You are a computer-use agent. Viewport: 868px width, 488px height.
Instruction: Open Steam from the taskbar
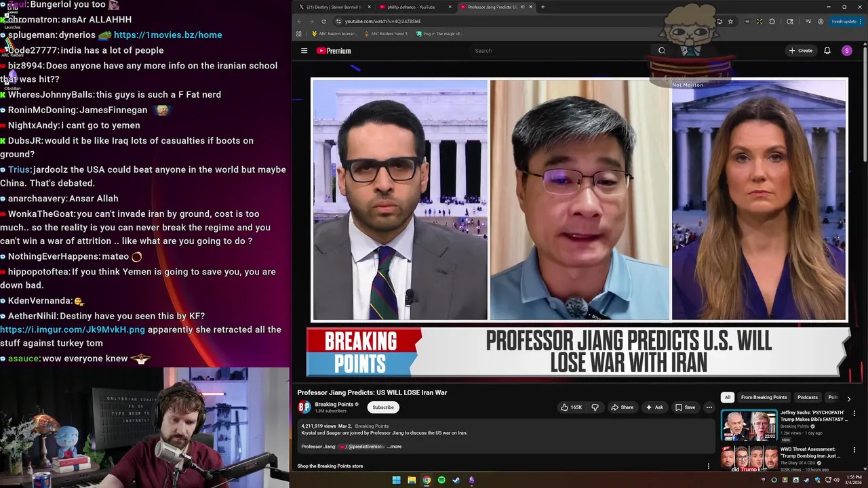(x=456, y=480)
